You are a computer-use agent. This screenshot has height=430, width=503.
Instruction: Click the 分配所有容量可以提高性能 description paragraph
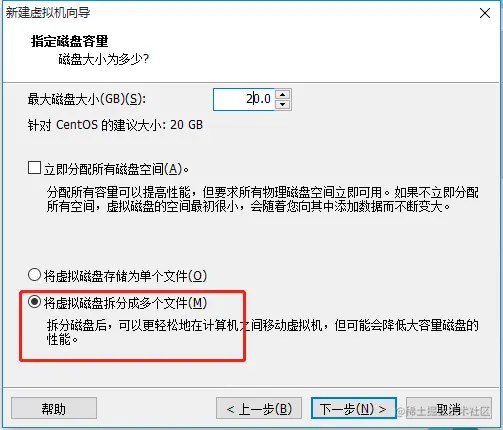[263, 199]
